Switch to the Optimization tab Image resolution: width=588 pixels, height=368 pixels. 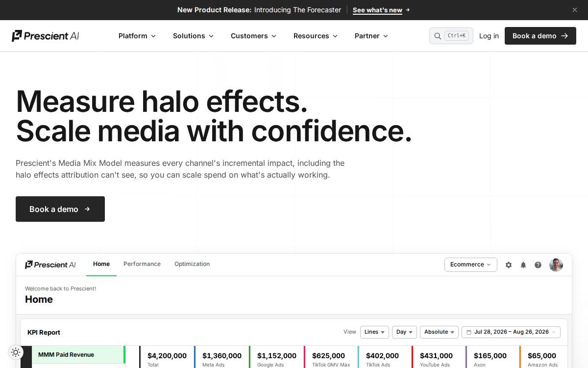[x=192, y=264]
